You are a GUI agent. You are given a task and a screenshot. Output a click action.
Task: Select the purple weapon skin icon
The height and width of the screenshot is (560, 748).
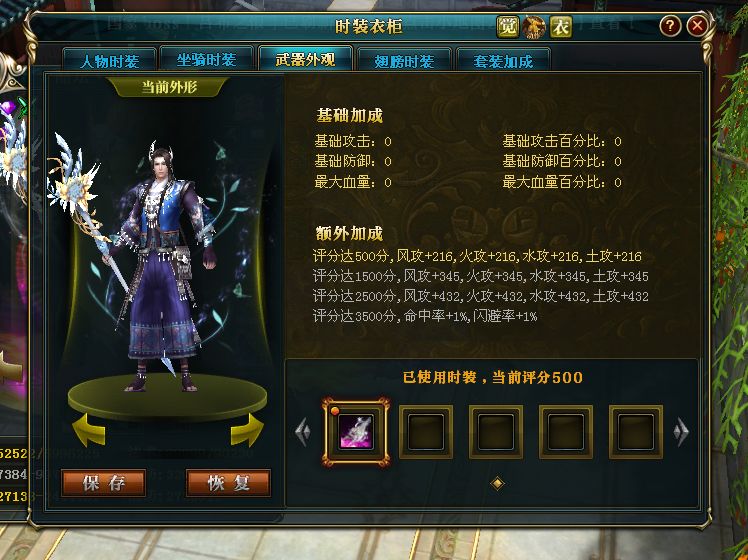point(356,432)
